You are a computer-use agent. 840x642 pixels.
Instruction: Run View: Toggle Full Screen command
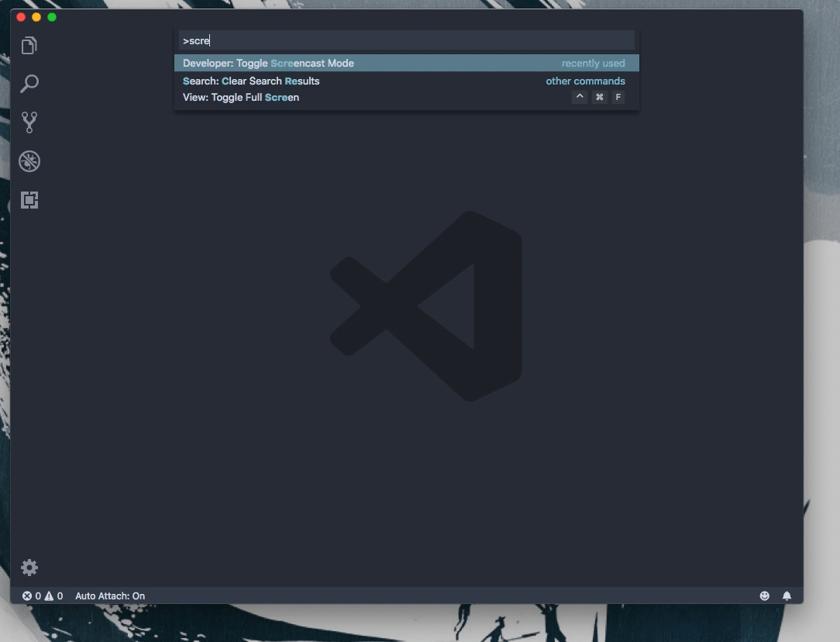pyautogui.click(x=407, y=98)
